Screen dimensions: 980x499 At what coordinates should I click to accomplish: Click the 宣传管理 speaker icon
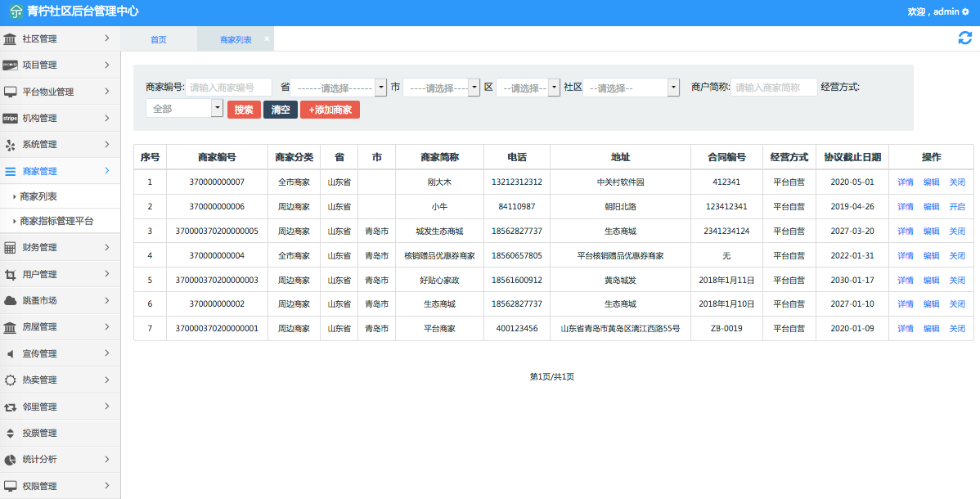(x=10, y=354)
